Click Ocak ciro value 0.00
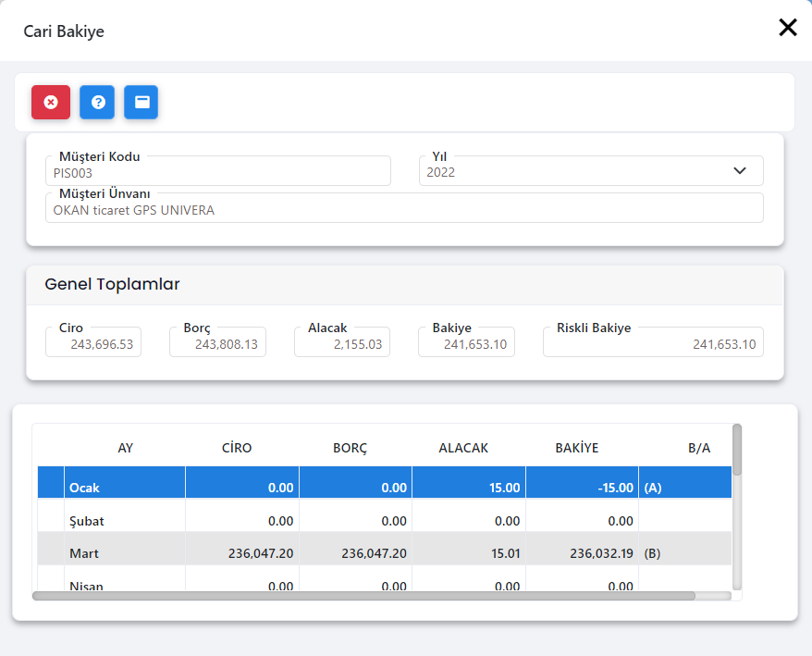 280,488
